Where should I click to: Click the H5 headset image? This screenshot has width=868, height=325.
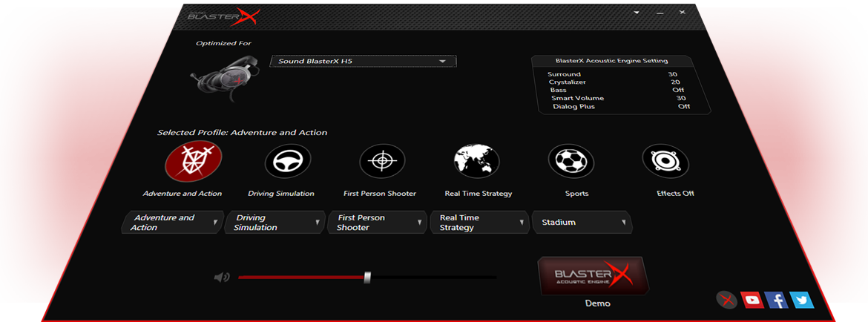click(226, 79)
